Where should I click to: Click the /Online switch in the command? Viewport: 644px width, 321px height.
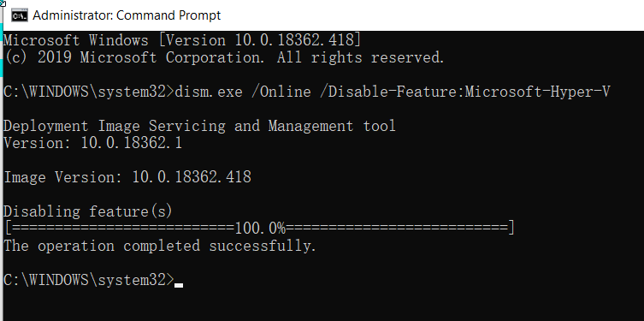point(281,92)
